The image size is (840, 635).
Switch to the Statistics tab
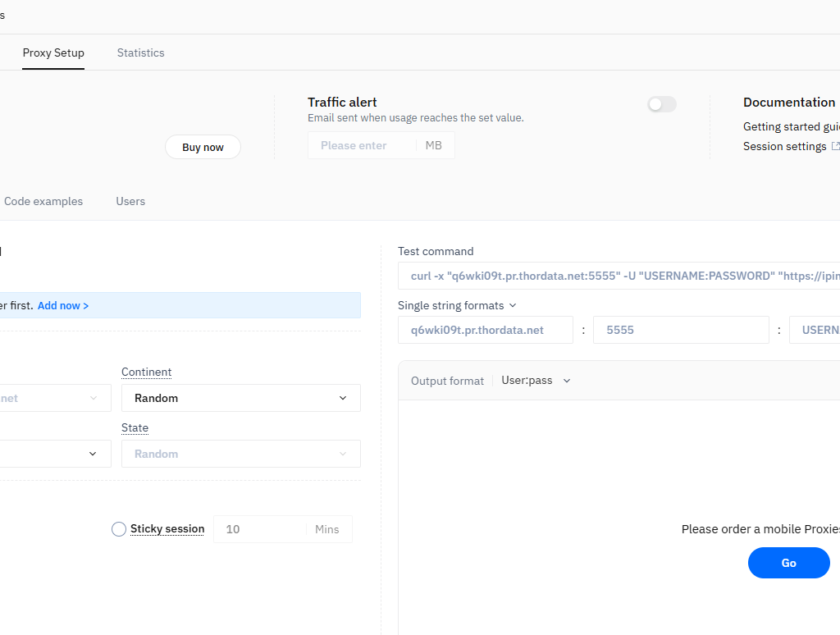140,53
